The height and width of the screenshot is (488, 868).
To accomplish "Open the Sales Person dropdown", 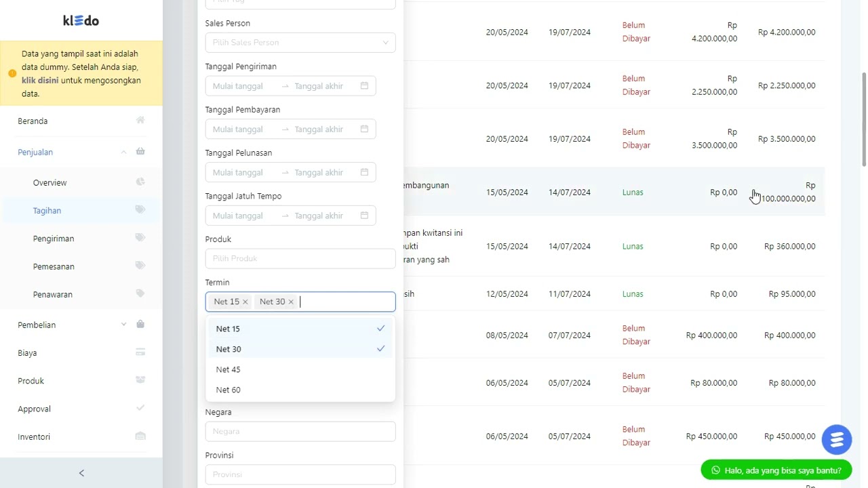I will tap(300, 43).
